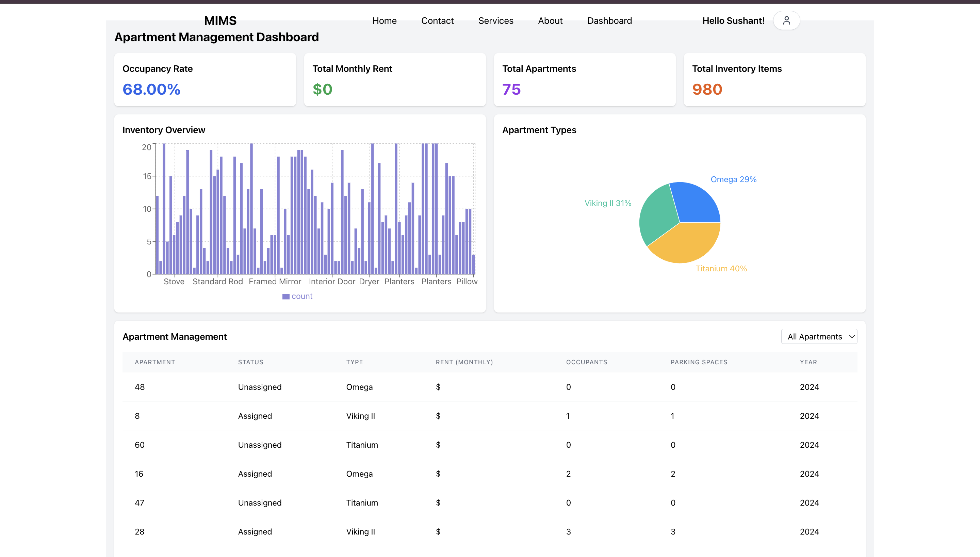This screenshot has width=980, height=557.
Task: Click the user profile icon button
Action: pos(786,20)
